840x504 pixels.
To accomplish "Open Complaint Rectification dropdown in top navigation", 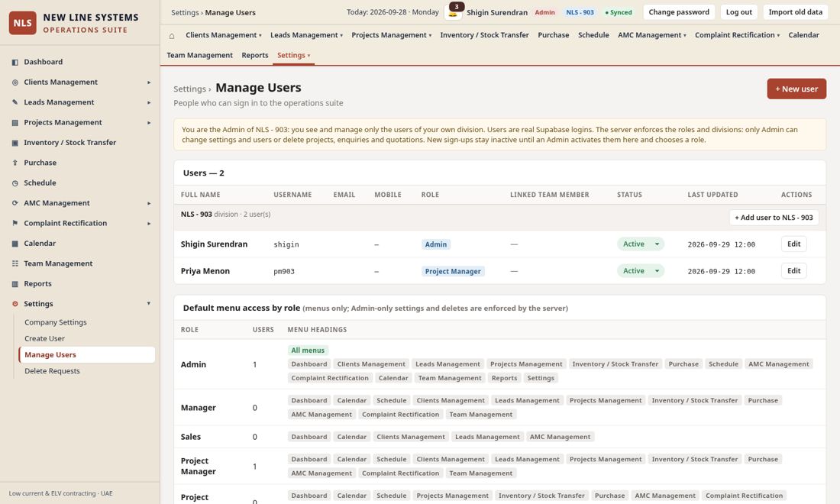I will [737, 35].
